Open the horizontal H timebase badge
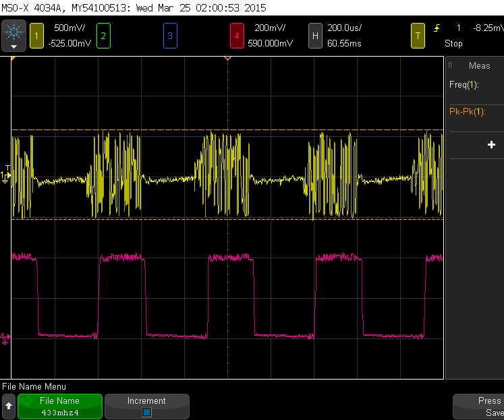This screenshot has height=420, width=504. coord(315,36)
